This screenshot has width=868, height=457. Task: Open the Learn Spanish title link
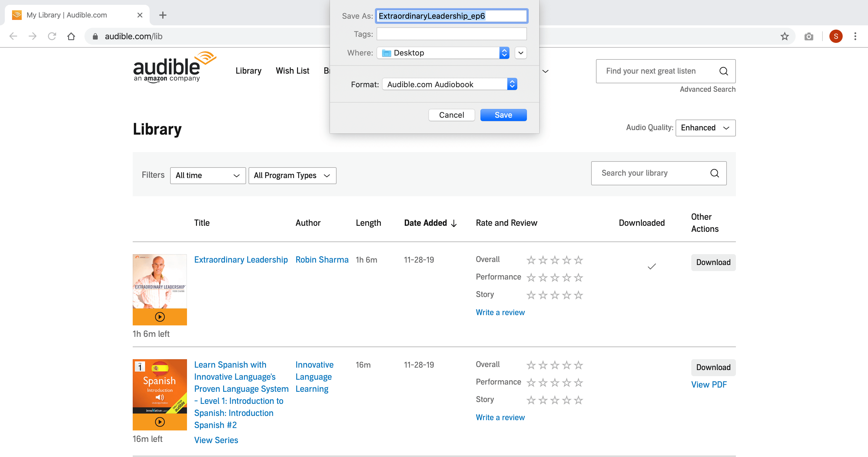click(241, 395)
